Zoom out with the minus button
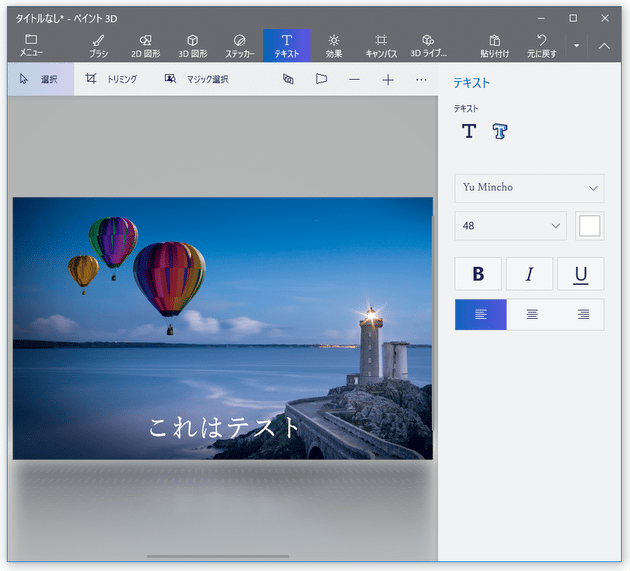630x571 pixels. 354,80
